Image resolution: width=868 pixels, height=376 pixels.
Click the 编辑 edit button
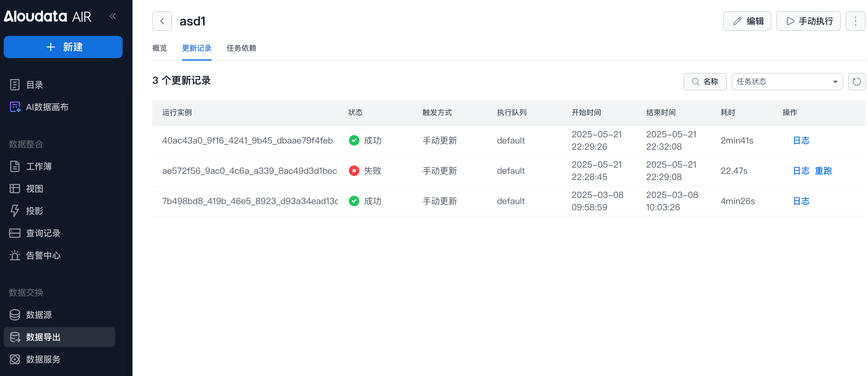(747, 21)
